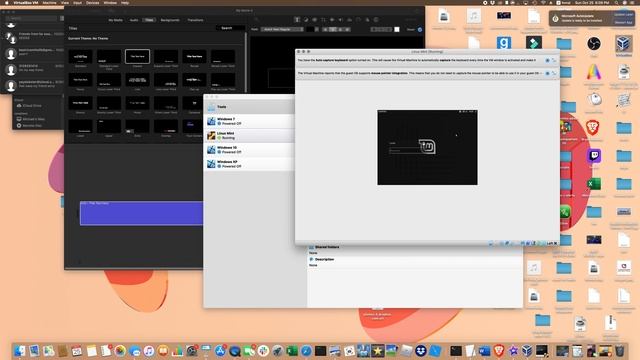Select the first title thumbnail in top row
The height and width of the screenshot is (360, 640).
pos(80,56)
